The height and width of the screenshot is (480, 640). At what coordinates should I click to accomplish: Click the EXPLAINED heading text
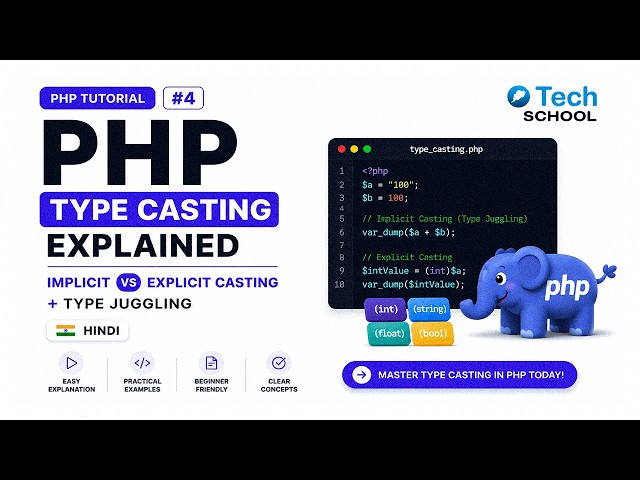(x=143, y=246)
